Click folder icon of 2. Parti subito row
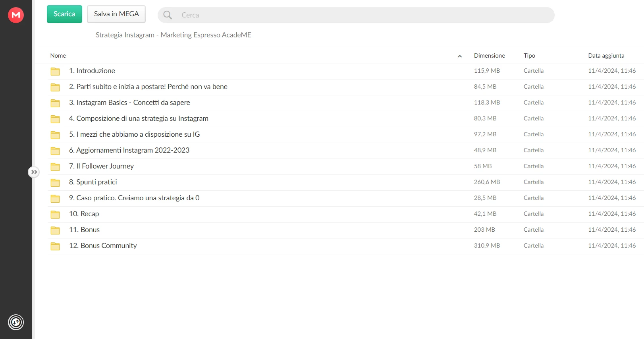644x339 pixels. point(55,87)
